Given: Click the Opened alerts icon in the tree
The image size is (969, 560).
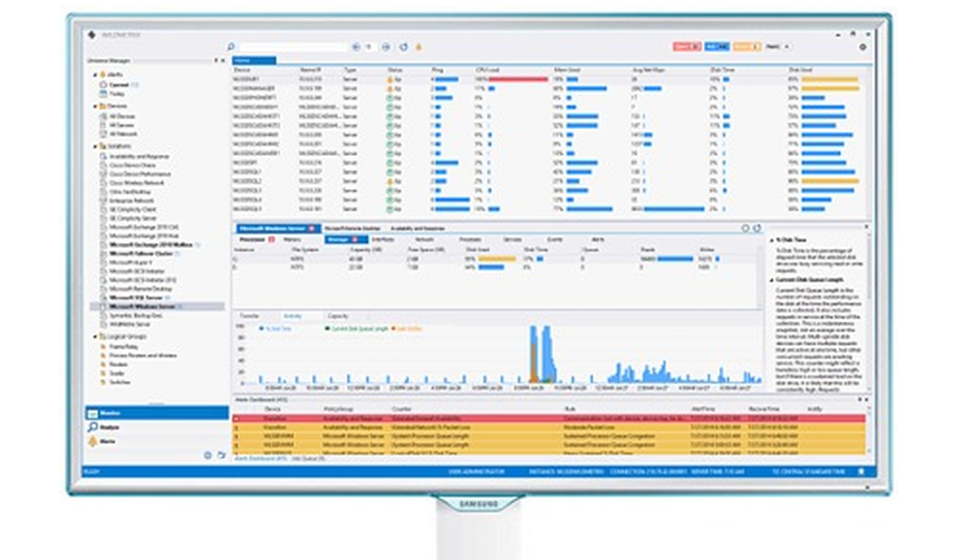Looking at the screenshot, I should (x=104, y=84).
